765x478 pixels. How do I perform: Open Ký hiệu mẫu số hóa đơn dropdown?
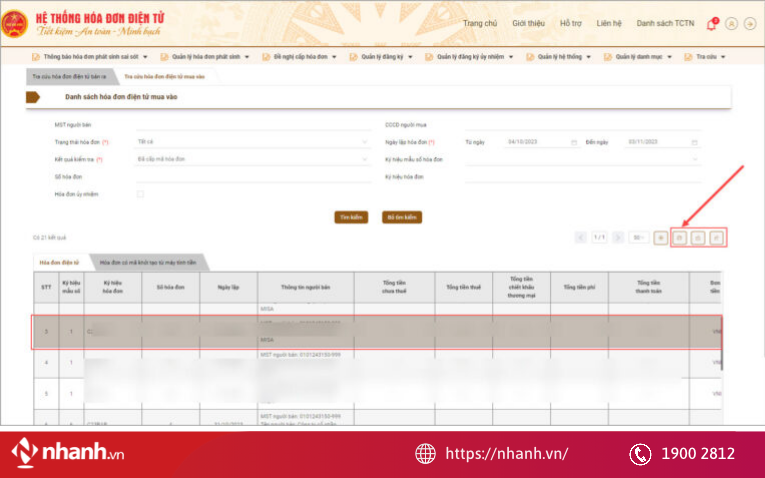[583, 159]
